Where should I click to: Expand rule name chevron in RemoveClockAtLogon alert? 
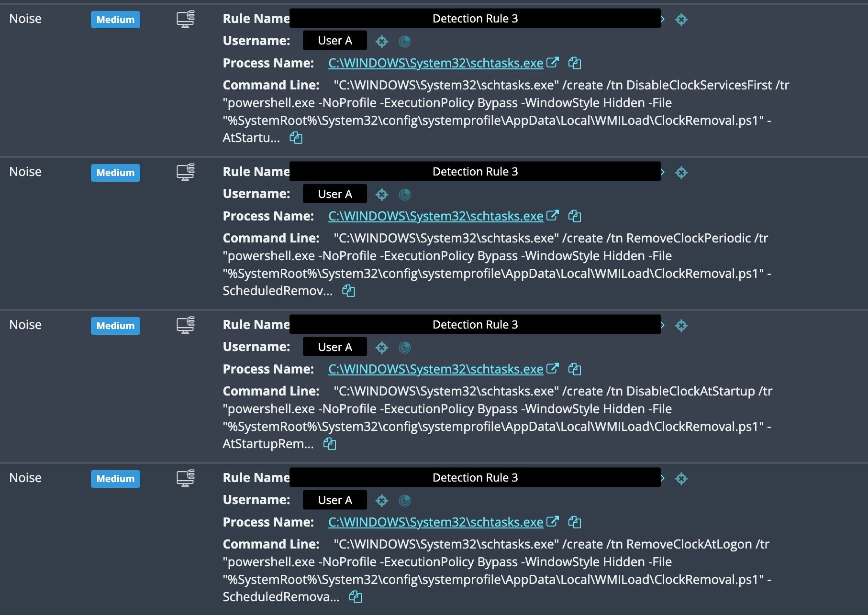(x=663, y=478)
